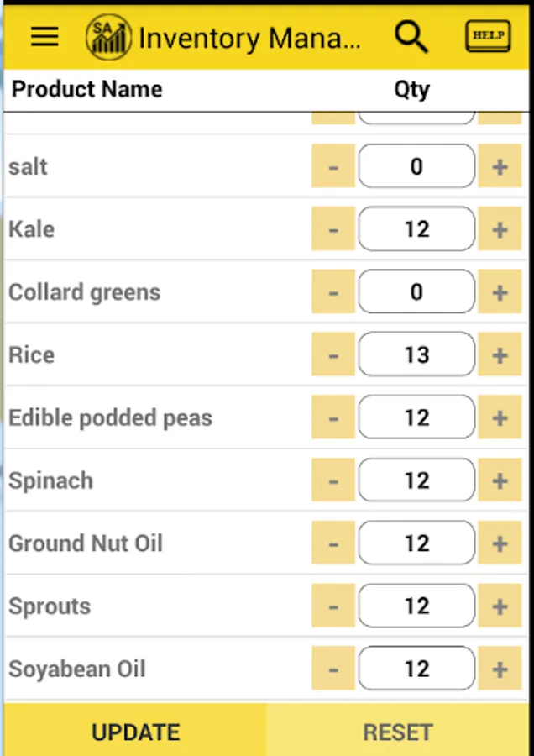The height and width of the screenshot is (756, 534).
Task: Open the search magnifier icon
Action: pyautogui.click(x=411, y=36)
